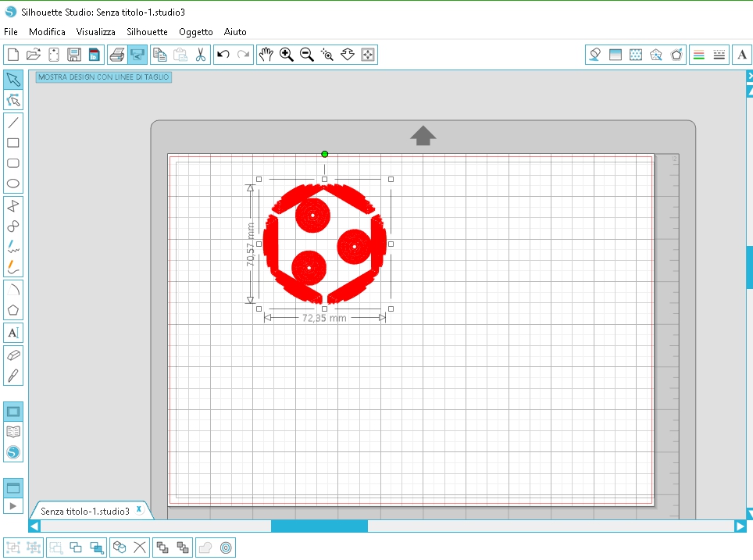Open the Oggetto menu
This screenshot has width=753, height=560.
[x=196, y=32]
